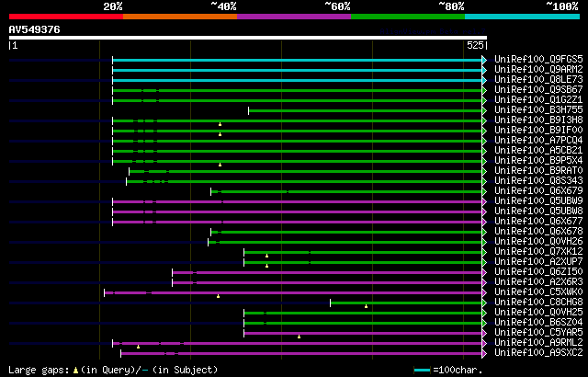Click the purple ~60% identity legend segment
Image resolution: width=588 pixels, height=377 pixels.
(294, 17)
